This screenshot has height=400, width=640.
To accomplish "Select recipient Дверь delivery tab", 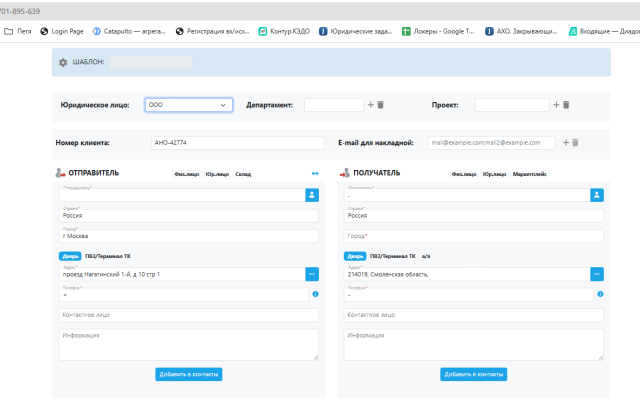I will tap(354, 256).
